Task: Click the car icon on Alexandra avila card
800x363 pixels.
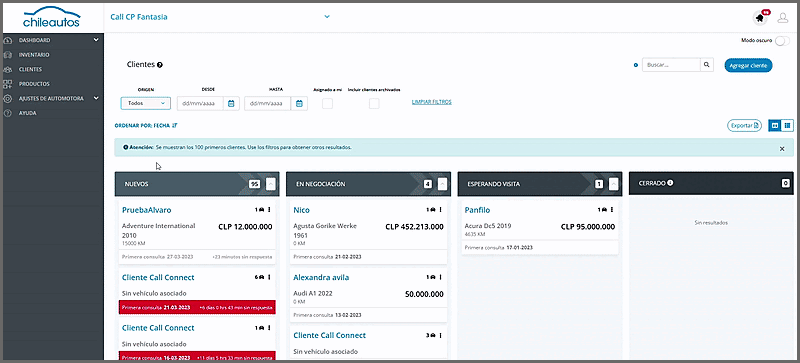Action: pos(432,277)
